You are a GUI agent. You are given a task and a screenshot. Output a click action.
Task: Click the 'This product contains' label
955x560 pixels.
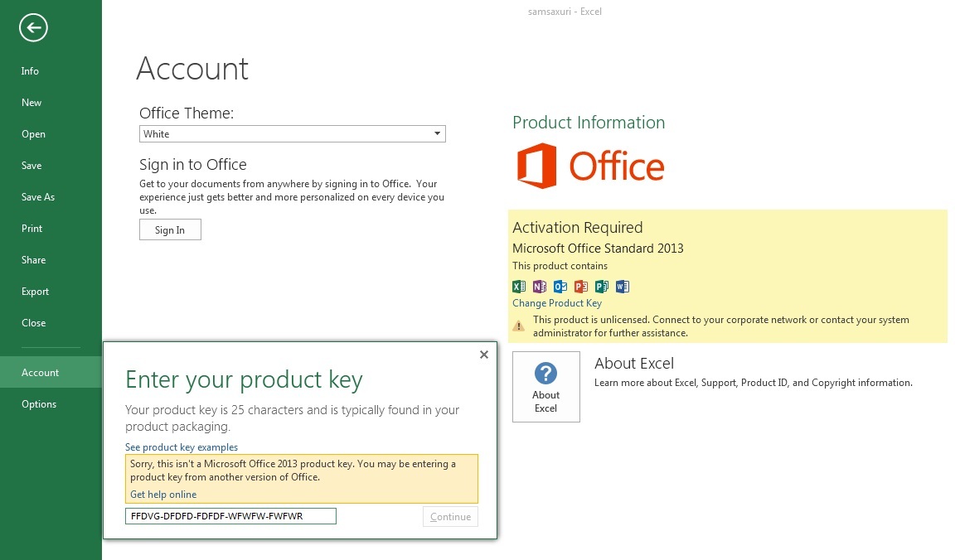[560, 266]
